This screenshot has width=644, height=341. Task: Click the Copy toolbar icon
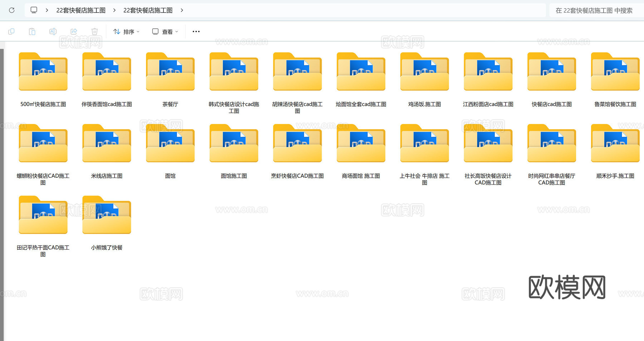[x=11, y=32]
